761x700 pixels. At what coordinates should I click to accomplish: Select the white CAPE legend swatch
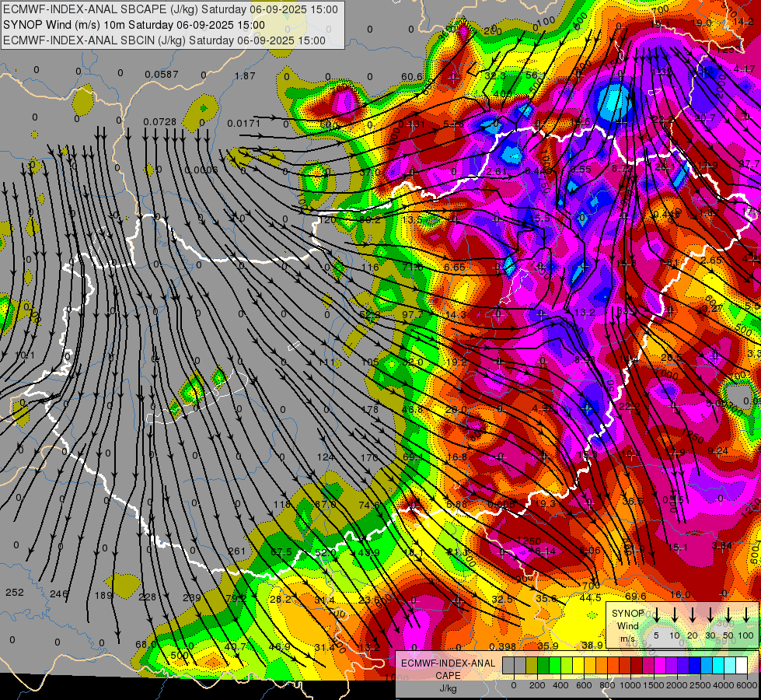click(x=742, y=665)
